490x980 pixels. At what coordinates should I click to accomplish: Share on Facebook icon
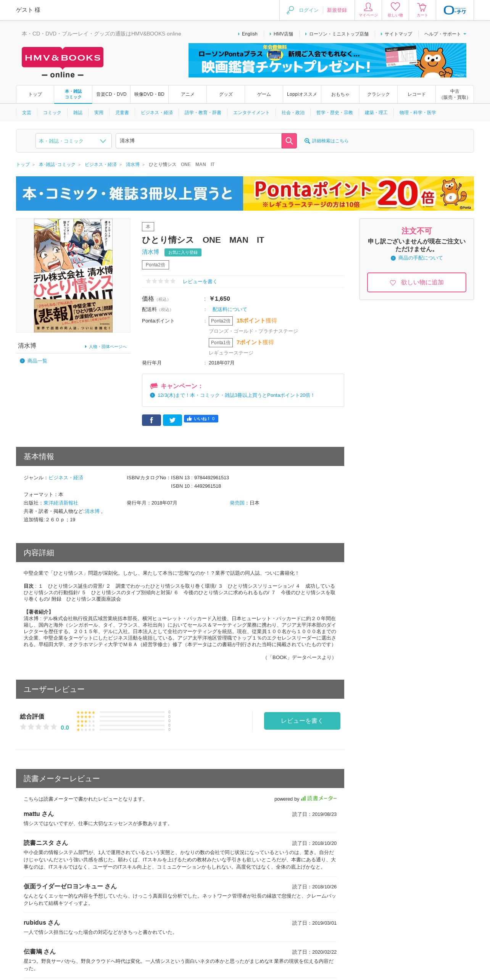[x=152, y=420]
